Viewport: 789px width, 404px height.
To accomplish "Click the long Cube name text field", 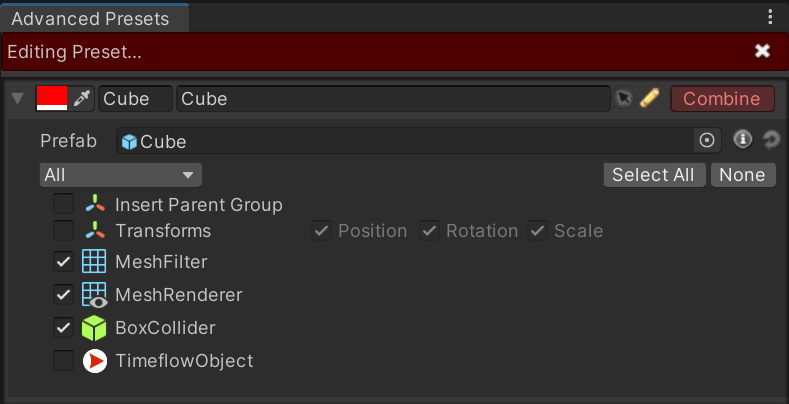I will click(x=393, y=99).
